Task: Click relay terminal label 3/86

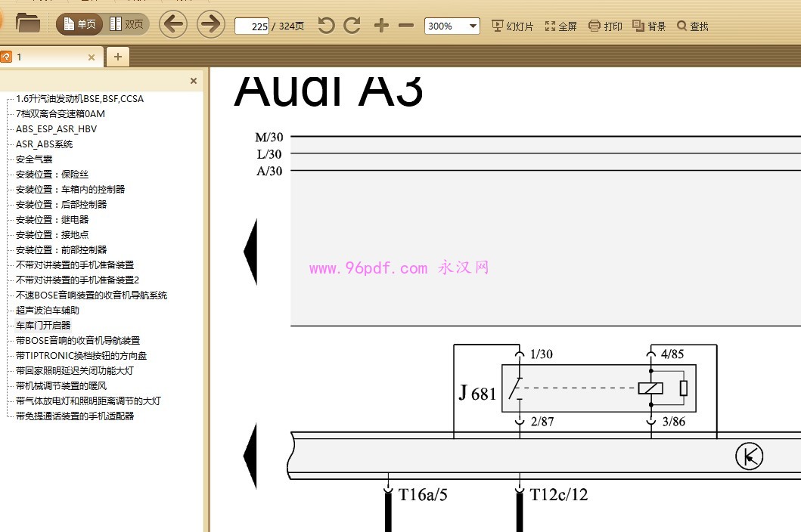Action: [674, 421]
